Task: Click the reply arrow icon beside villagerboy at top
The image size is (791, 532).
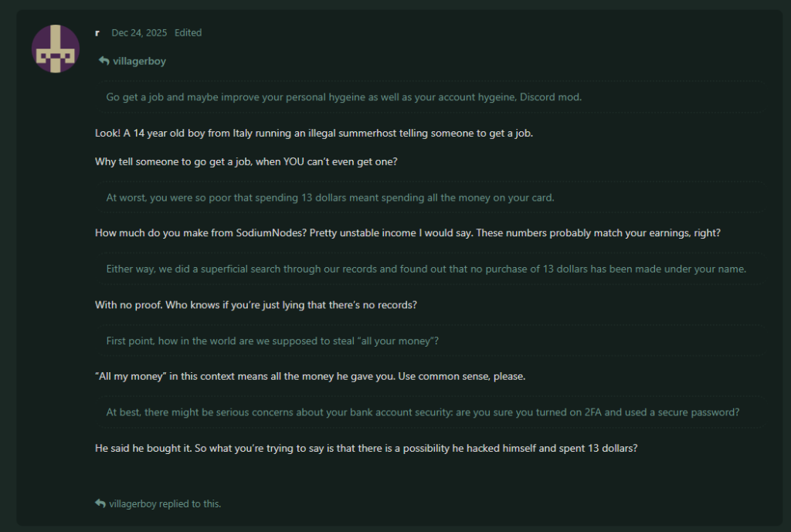Action: [x=104, y=61]
